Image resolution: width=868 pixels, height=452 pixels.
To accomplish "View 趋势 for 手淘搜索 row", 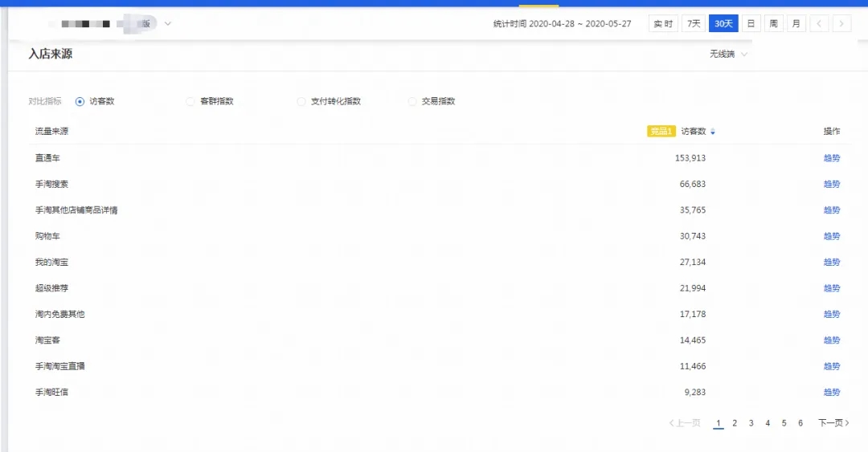I will point(831,185).
